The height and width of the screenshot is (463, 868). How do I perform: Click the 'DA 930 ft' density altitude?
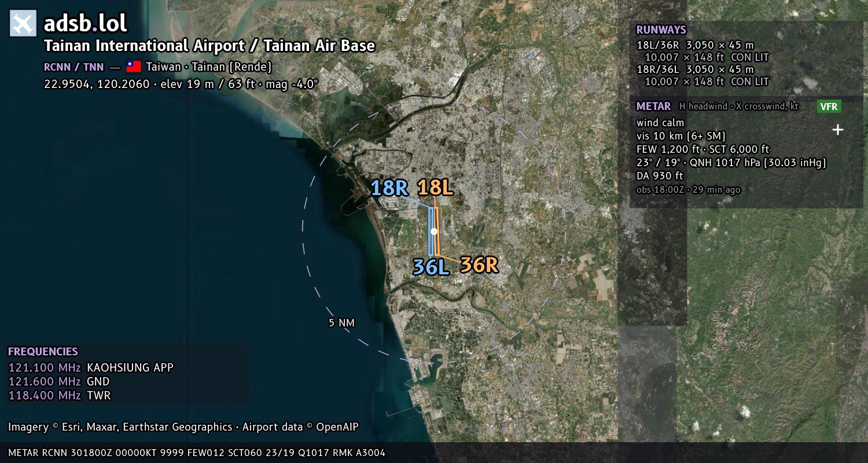click(660, 176)
